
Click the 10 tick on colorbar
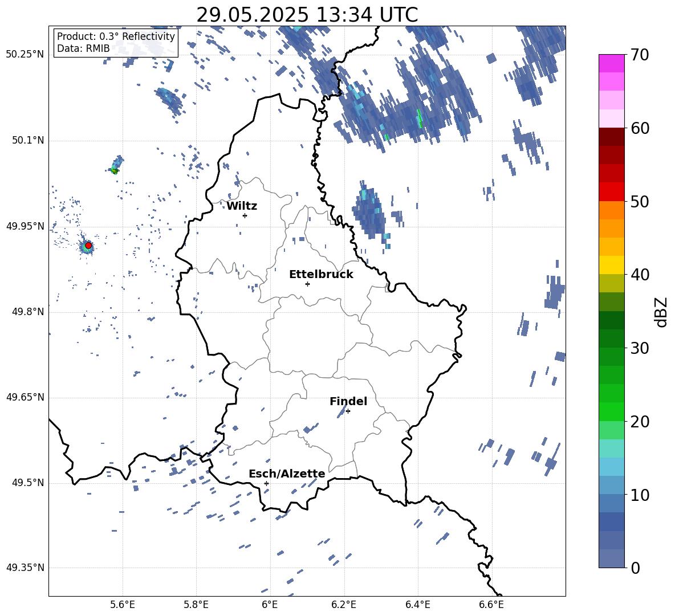point(640,495)
